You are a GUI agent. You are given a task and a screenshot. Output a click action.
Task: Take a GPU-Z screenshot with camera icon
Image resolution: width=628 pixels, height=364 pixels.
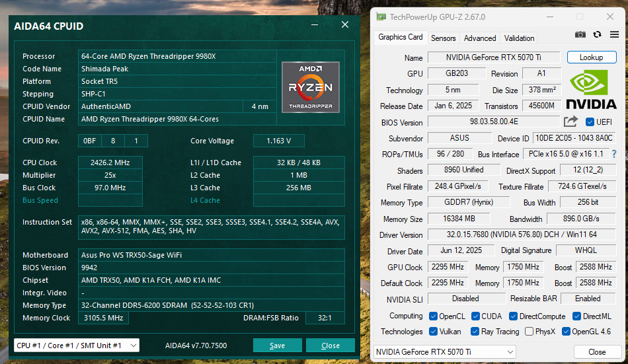point(580,35)
